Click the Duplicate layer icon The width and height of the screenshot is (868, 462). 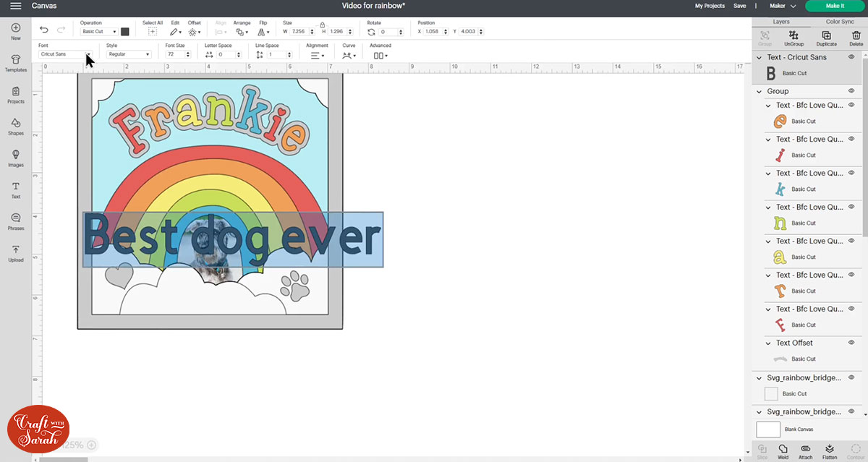click(826, 38)
